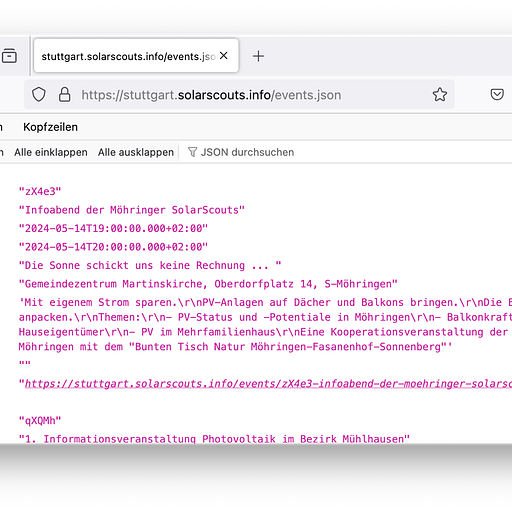Select the 2024-05-14T20:00:00 end time value
This screenshot has width=512, height=512.
(113, 247)
